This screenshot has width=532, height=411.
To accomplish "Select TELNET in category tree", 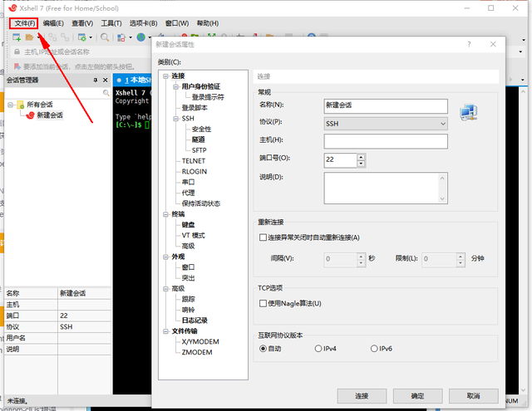I will pos(194,161).
